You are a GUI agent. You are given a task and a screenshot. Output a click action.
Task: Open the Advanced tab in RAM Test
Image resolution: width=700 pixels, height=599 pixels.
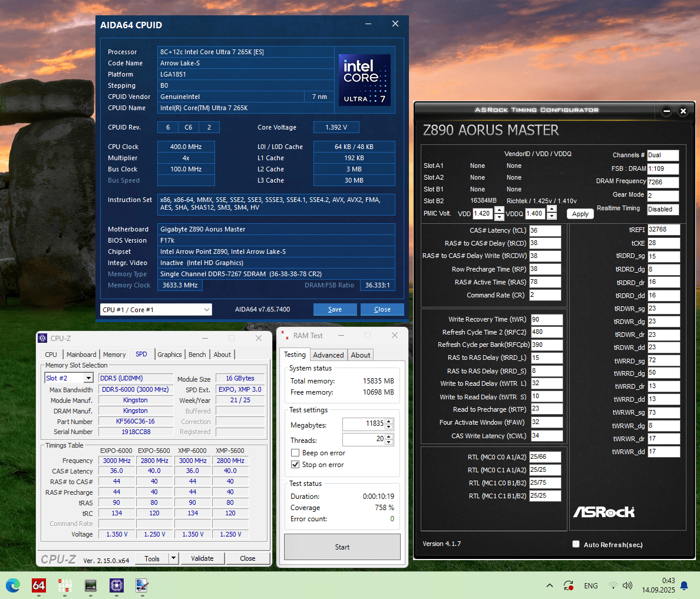pyautogui.click(x=328, y=355)
